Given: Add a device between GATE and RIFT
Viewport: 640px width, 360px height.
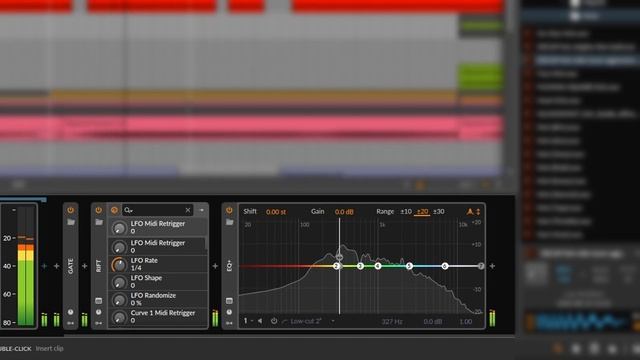Looking at the screenshot, I should coord(84,266).
